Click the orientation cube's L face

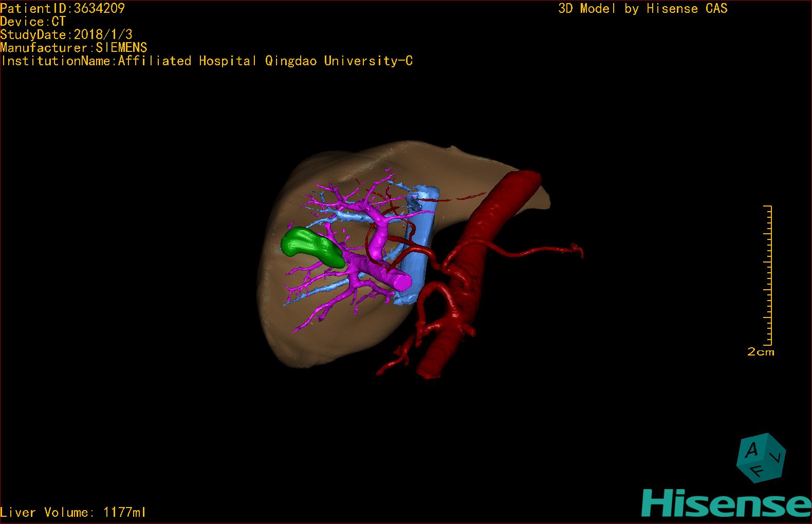[778, 456]
